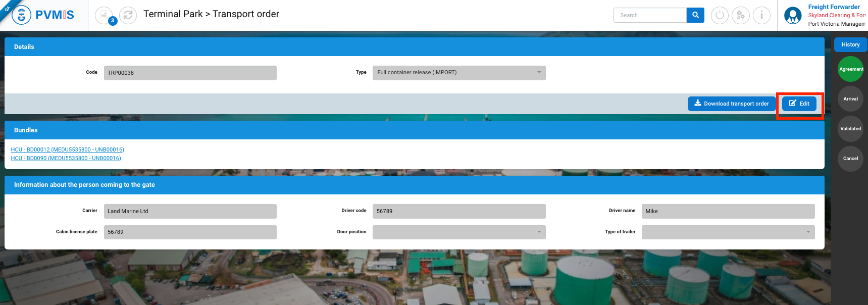The width and height of the screenshot is (868, 305).
Task: Click the information icon
Action: click(761, 15)
